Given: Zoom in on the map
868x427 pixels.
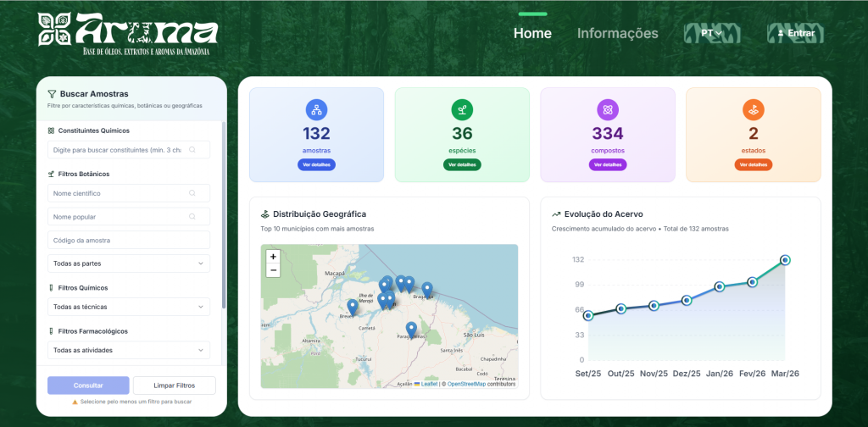Looking at the screenshot, I should coord(273,256).
